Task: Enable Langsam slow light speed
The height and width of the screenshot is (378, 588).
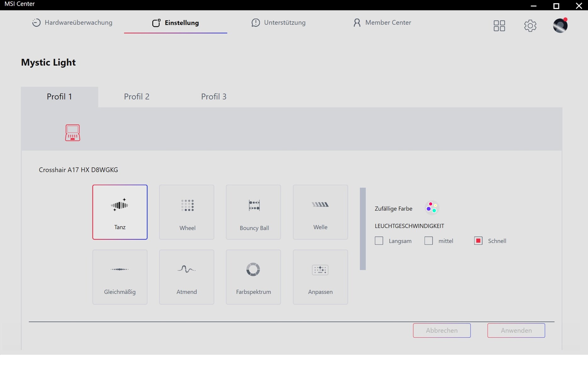Action: click(x=379, y=241)
